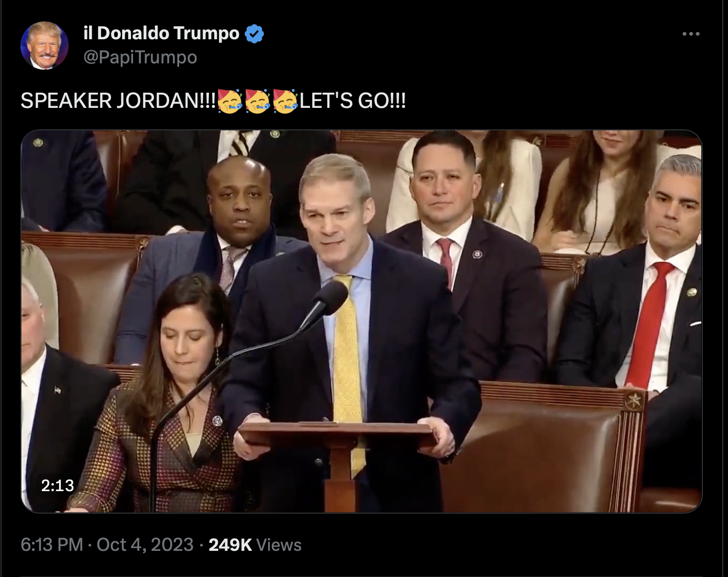Click the blue verified checkmark badge
This screenshot has height=577, width=728.
click(255, 34)
